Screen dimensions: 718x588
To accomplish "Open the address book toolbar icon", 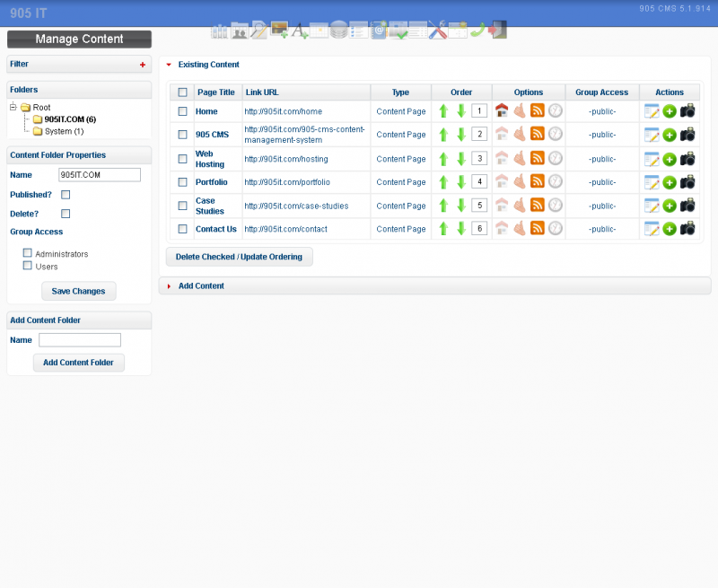I will click(x=379, y=31).
